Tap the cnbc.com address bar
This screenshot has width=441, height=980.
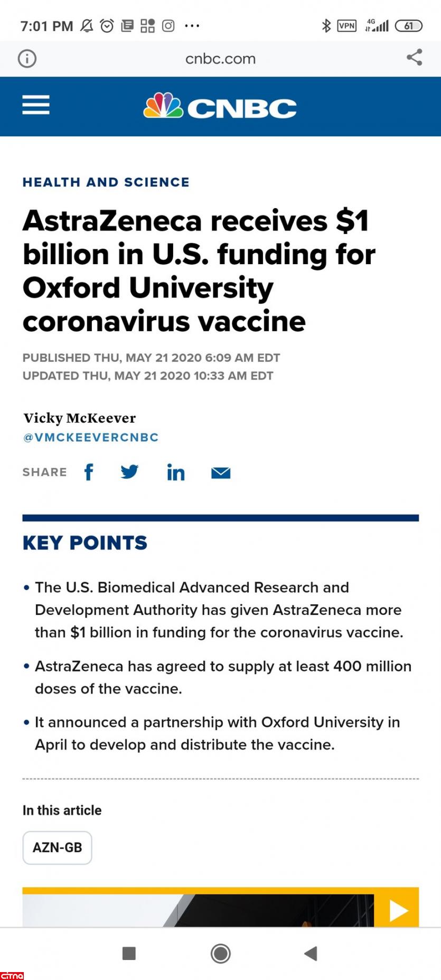click(x=220, y=59)
